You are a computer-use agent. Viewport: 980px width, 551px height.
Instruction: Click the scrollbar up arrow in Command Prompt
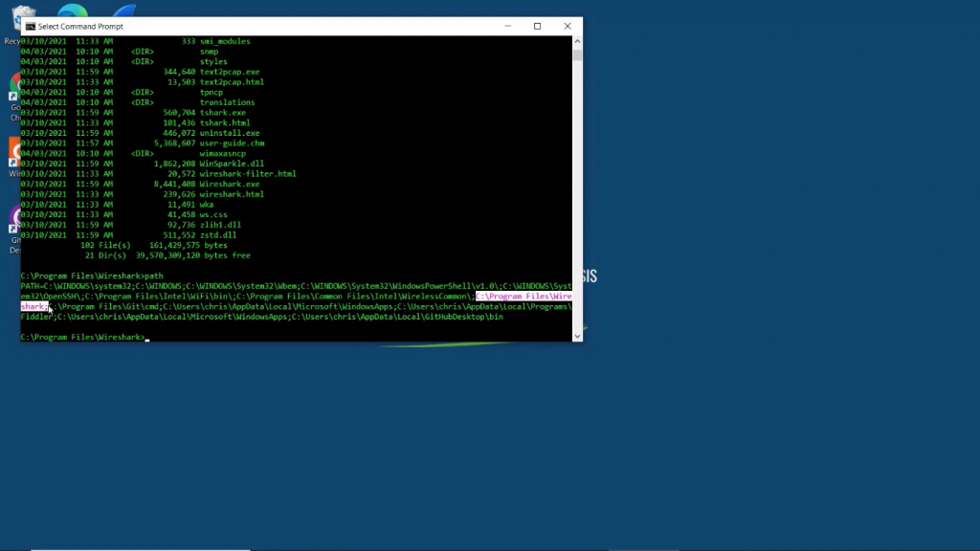[577, 41]
